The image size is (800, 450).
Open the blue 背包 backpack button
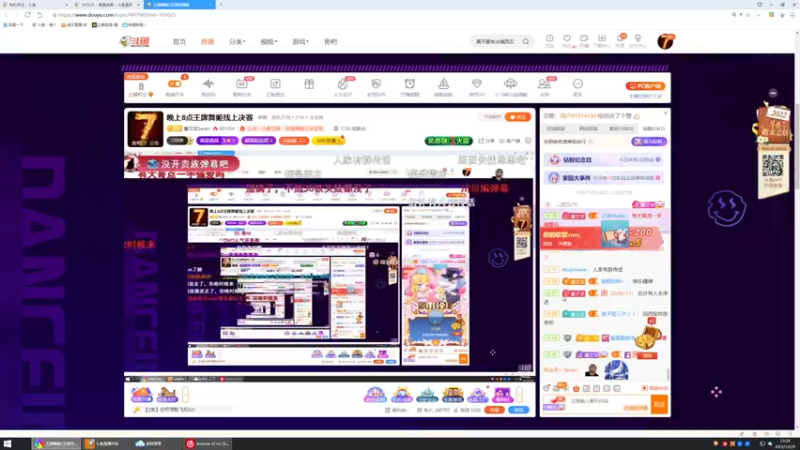click(x=519, y=410)
